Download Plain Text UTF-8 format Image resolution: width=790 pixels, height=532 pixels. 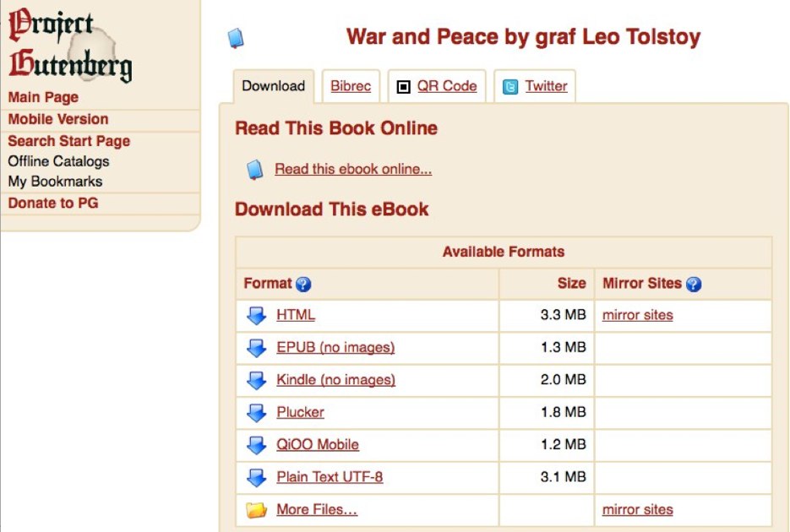pyautogui.click(x=330, y=476)
